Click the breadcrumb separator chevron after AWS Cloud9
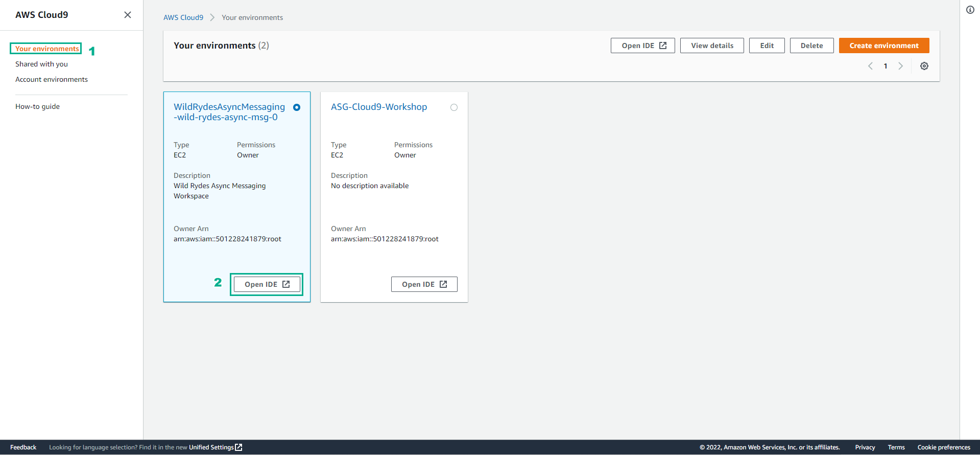This screenshot has height=455, width=980. pos(212,17)
